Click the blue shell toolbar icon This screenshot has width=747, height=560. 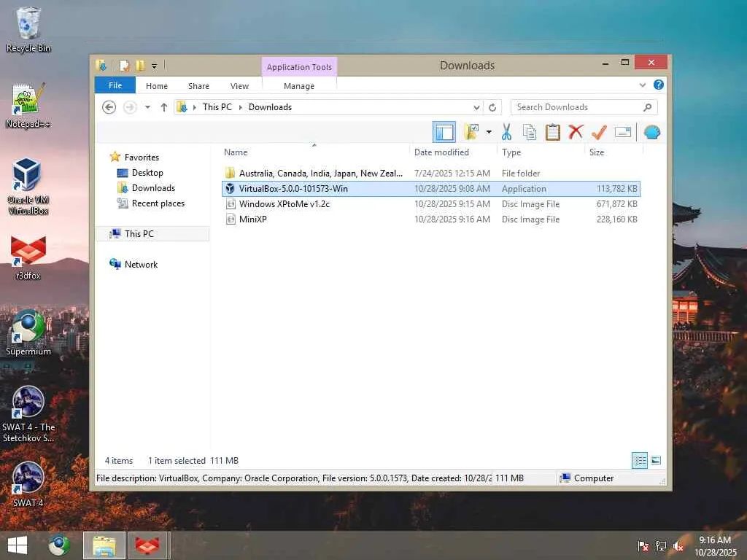651,132
